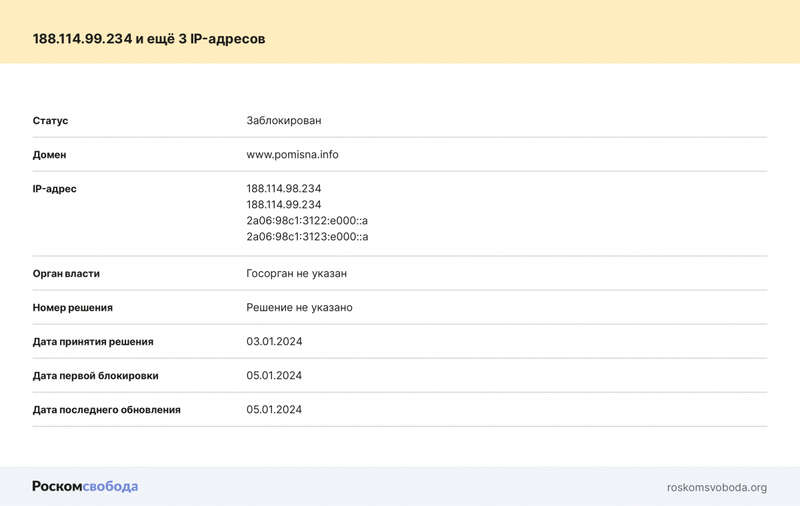The height and width of the screenshot is (506, 800).
Task: Click IPv6 address 2a06:98c1:3123:e000::a
Action: click(307, 237)
